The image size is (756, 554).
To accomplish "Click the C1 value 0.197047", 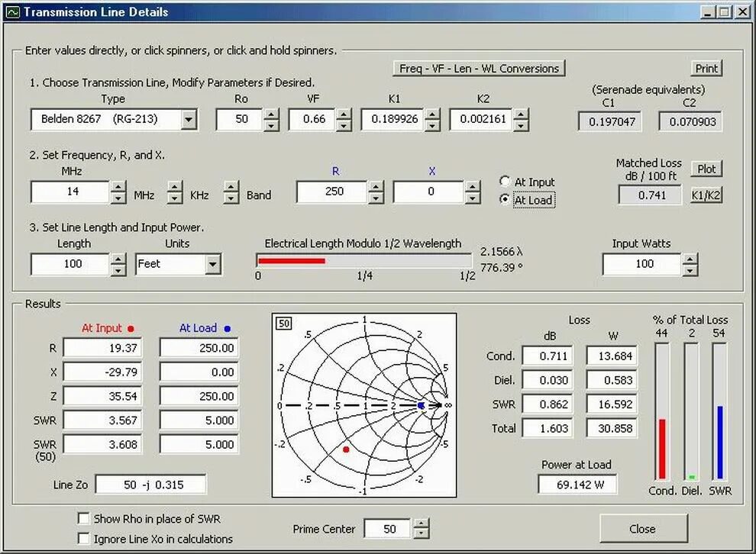I will [x=610, y=121].
